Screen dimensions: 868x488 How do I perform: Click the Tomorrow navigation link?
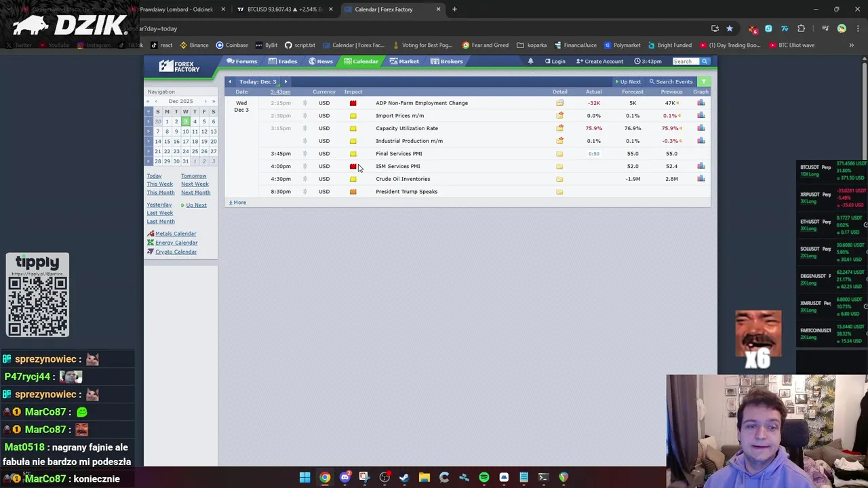coord(193,176)
